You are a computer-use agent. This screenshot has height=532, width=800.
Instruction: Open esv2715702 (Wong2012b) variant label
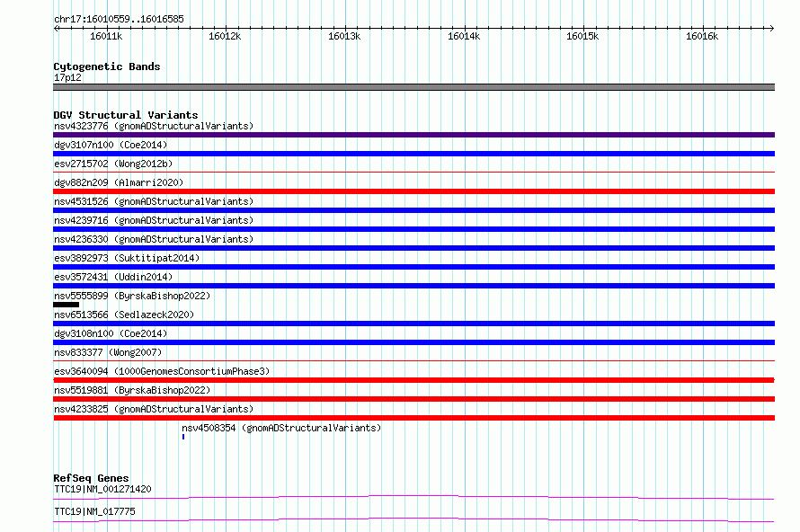tap(113, 164)
